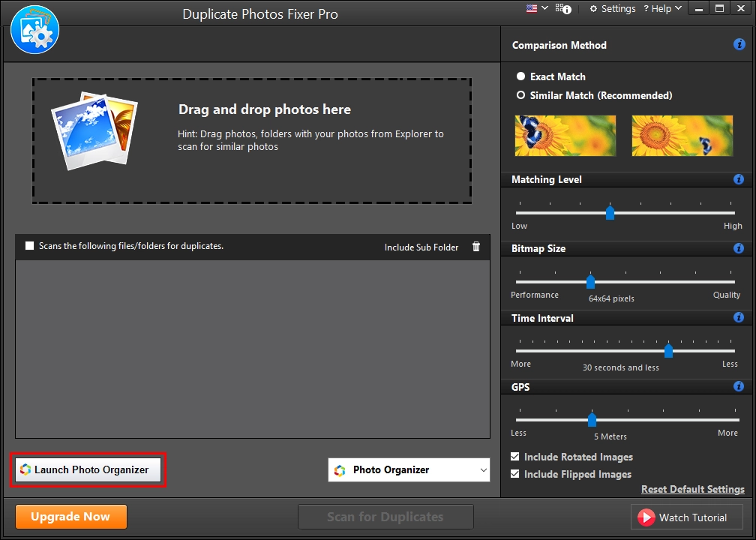
Task: Click the Time Interval slider handle
Action: tap(668, 350)
